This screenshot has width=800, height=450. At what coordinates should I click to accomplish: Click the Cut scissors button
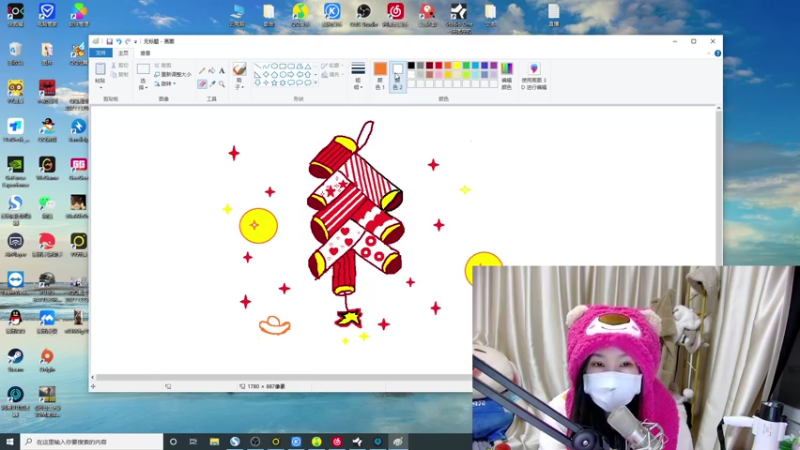(120, 65)
